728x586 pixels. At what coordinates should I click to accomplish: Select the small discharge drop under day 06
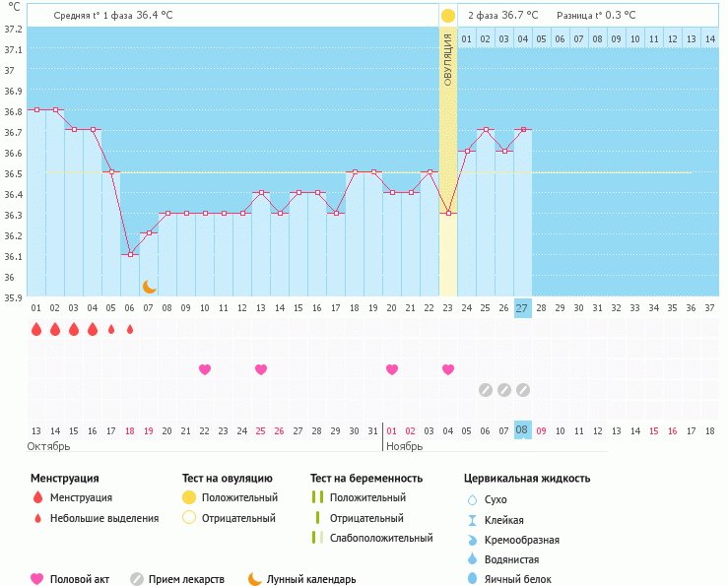[x=130, y=329]
